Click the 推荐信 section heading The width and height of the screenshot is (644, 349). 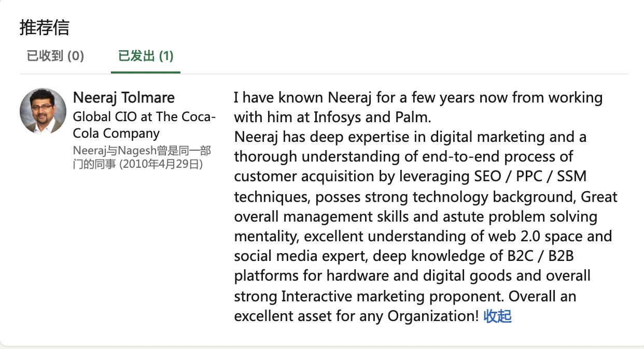(x=45, y=27)
